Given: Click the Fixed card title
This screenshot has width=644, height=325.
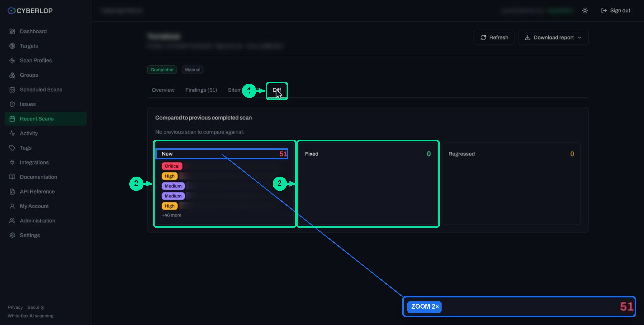Looking at the screenshot, I should (x=311, y=154).
